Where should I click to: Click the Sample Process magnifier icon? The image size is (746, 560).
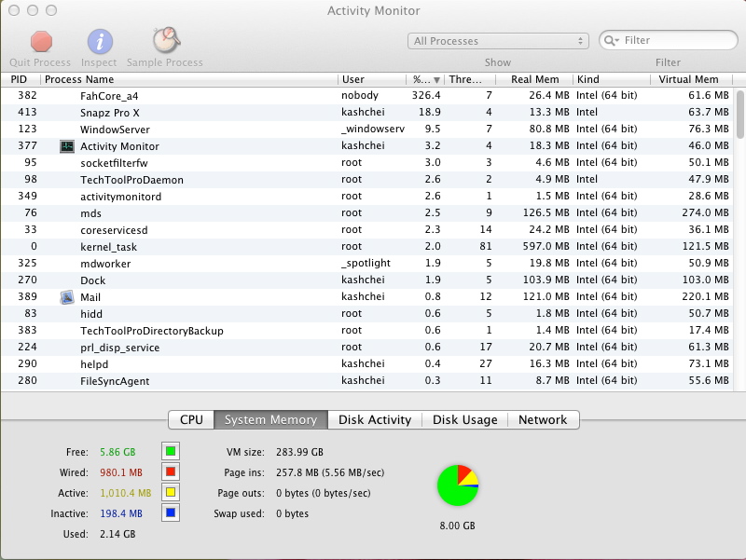tap(166, 40)
